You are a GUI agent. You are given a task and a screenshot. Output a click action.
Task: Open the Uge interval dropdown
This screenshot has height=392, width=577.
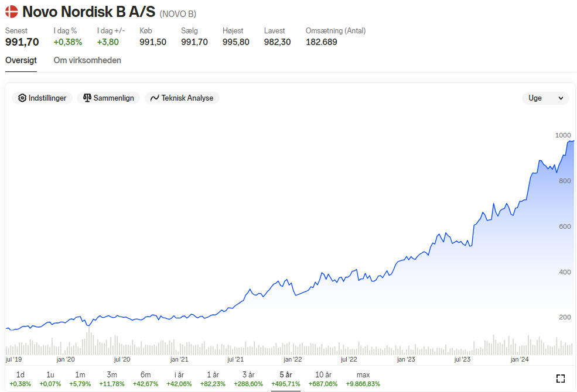(x=546, y=98)
